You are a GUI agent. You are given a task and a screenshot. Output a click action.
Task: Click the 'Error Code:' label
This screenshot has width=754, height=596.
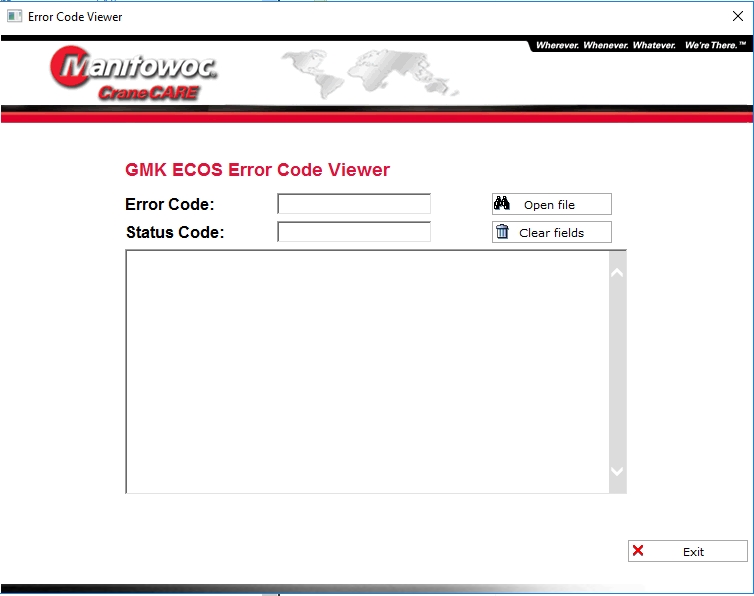pyautogui.click(x=170, y=204)
